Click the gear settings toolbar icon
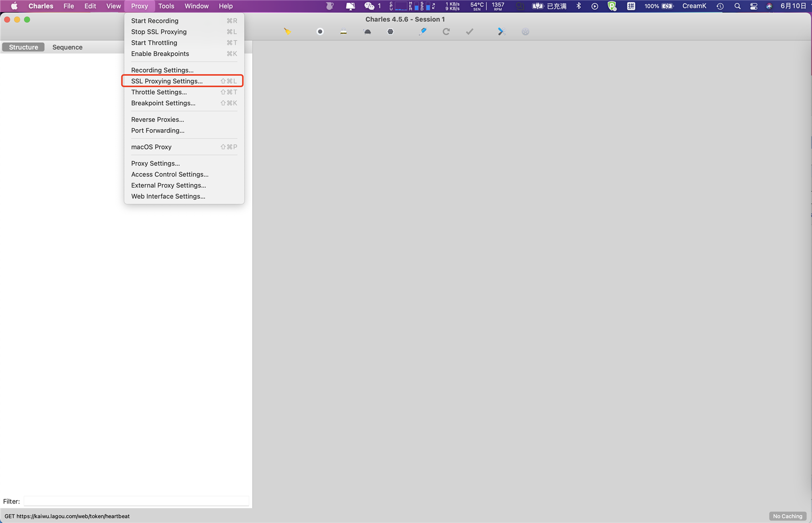812x523 pixels. click(x=525, y=31)
